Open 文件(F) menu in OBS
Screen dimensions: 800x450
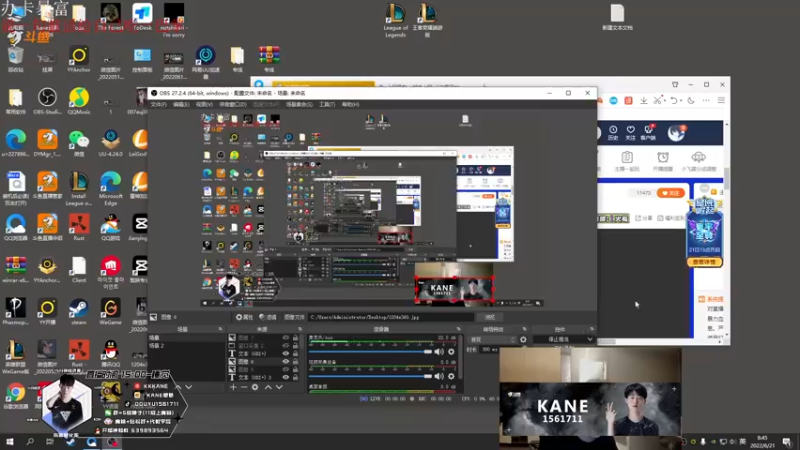click(x=158, y=105)
